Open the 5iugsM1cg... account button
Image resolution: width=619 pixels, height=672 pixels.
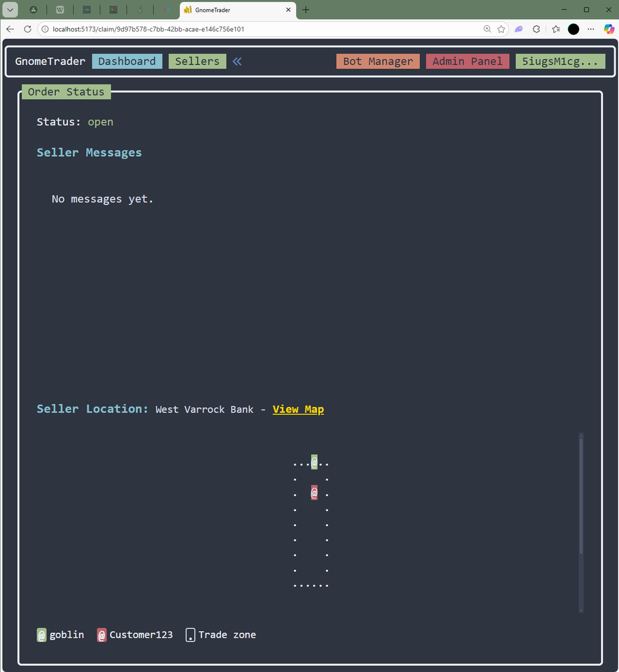point(560,62)
